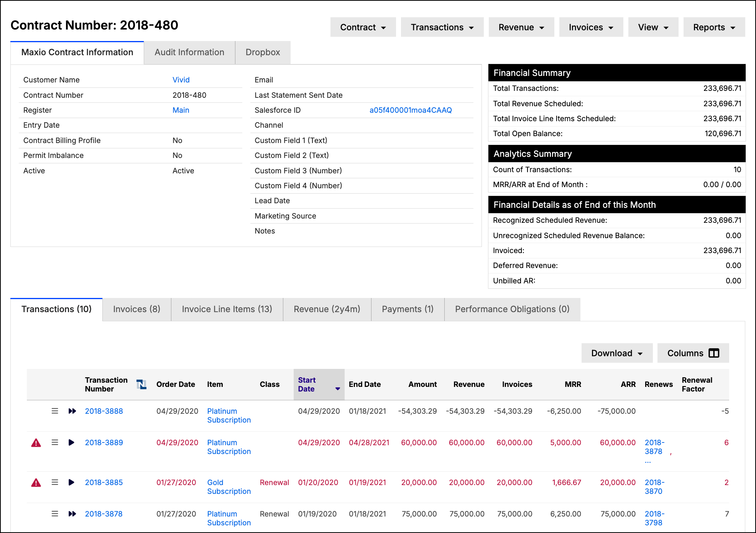The height and width of the screenshot is (533, 756).
Task: Click MRR value 1,666.67
Action: 567,482
